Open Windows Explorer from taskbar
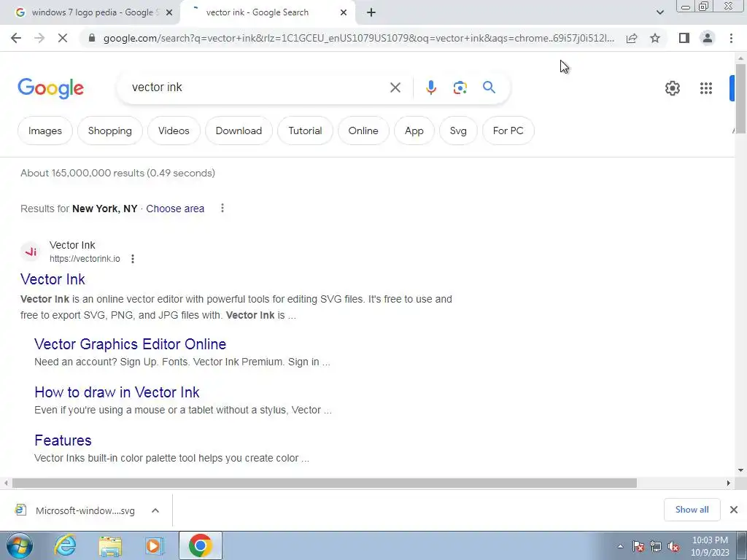The image size is (747, 560). [x=110, y=545]
